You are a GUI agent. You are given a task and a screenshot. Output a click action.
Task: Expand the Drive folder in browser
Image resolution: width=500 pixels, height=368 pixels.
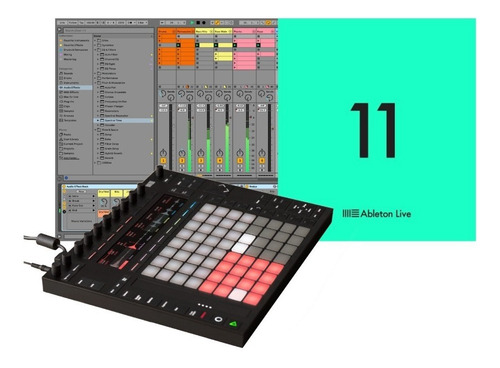tap(95, 40)
